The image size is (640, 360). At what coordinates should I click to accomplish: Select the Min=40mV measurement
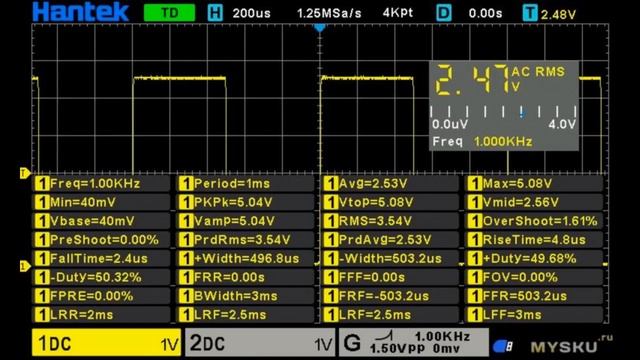(x=101, y=202)
